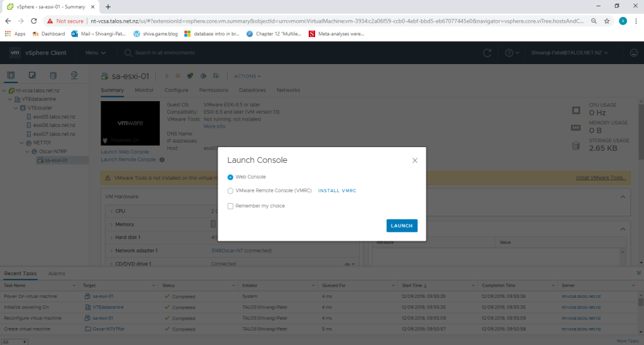Open the Networking inventory view icon
This screenshot has width=644, height=345.
pyautogui.click(x=74, y=76)
